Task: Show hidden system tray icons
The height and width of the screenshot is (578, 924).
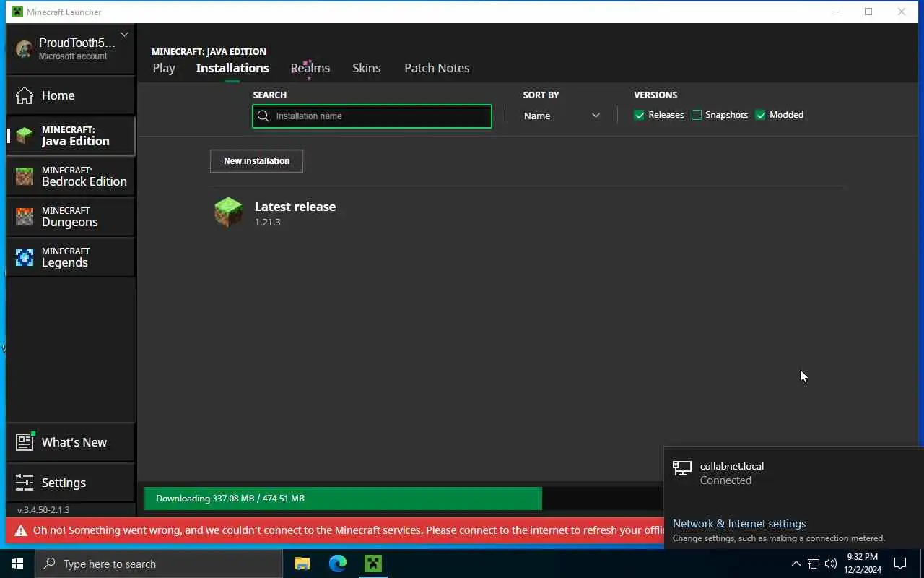Action: (796, 564)
